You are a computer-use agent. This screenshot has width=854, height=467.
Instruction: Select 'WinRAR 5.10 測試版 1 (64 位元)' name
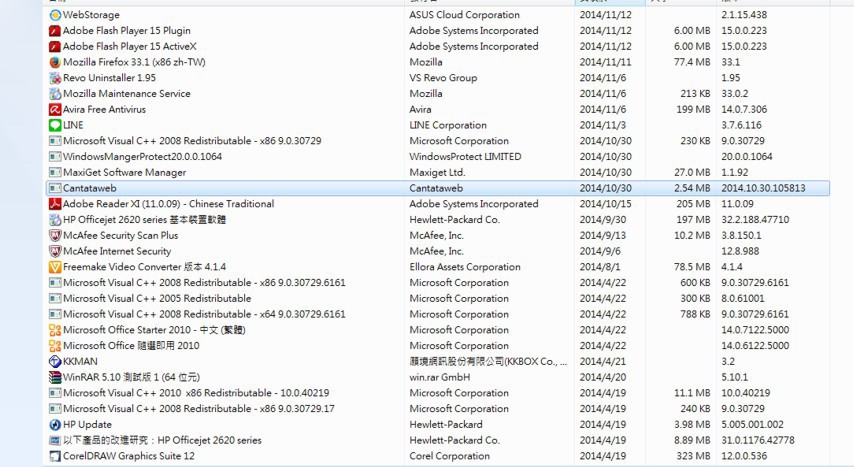[131, 377]
